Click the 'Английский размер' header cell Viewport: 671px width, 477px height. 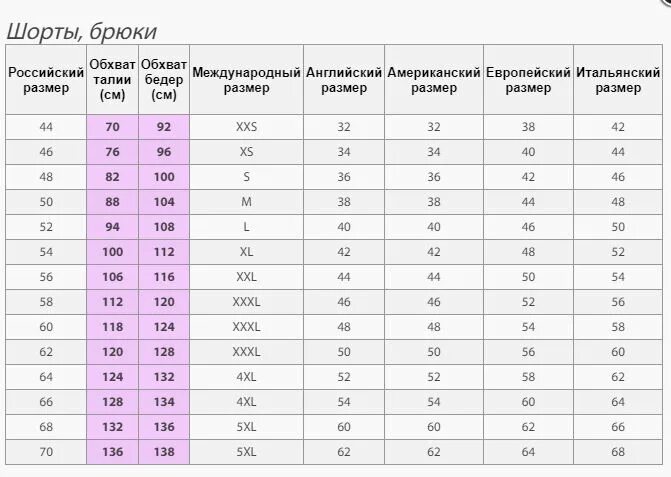click(344, 80)
